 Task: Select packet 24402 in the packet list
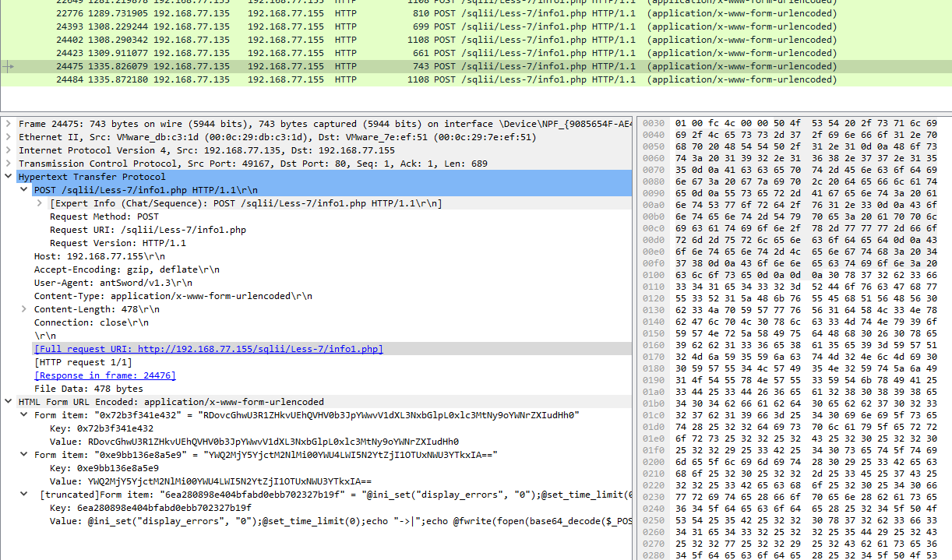point(476,40)
